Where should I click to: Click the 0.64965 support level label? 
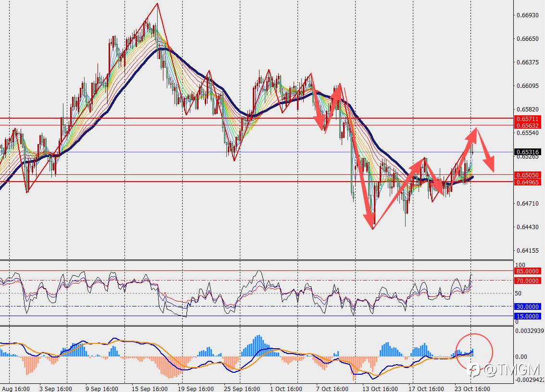pos(527,182)
